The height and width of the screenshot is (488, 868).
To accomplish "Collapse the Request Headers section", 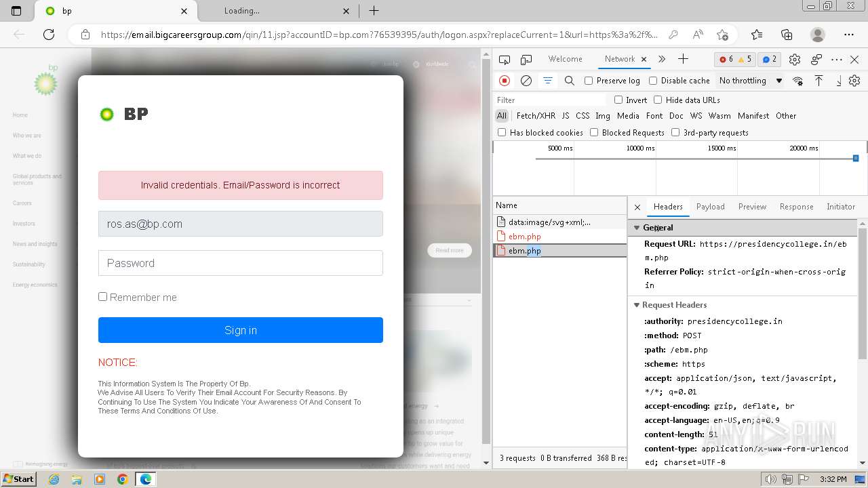I will 637,305.
